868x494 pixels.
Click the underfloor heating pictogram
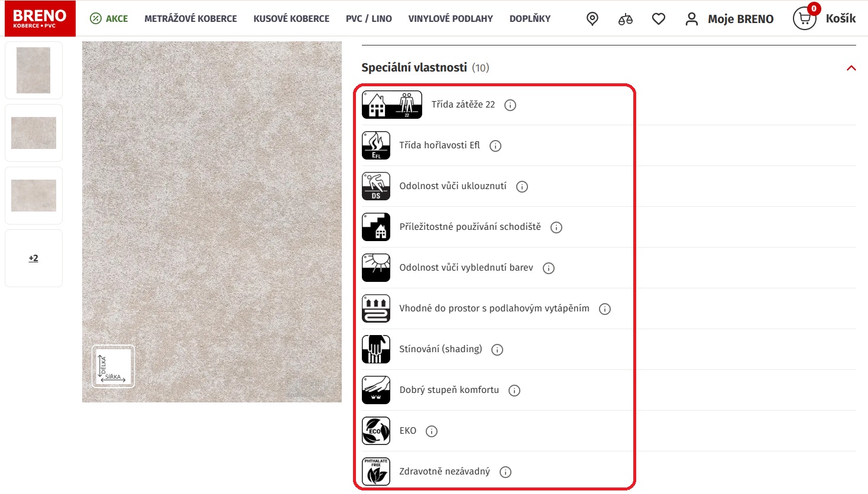click(376, 308)
